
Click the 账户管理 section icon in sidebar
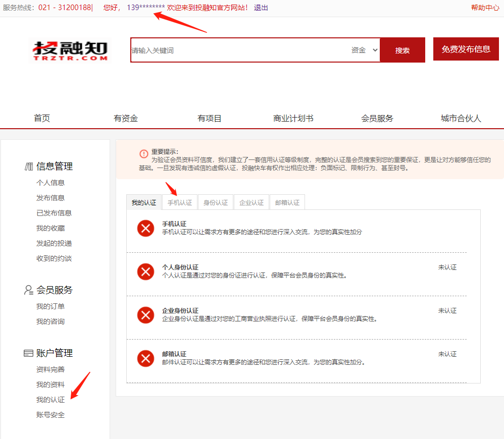28,353
